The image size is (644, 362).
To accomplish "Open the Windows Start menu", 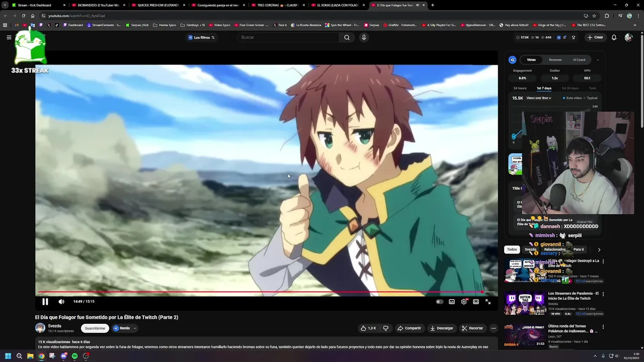I will click(8, 356).
